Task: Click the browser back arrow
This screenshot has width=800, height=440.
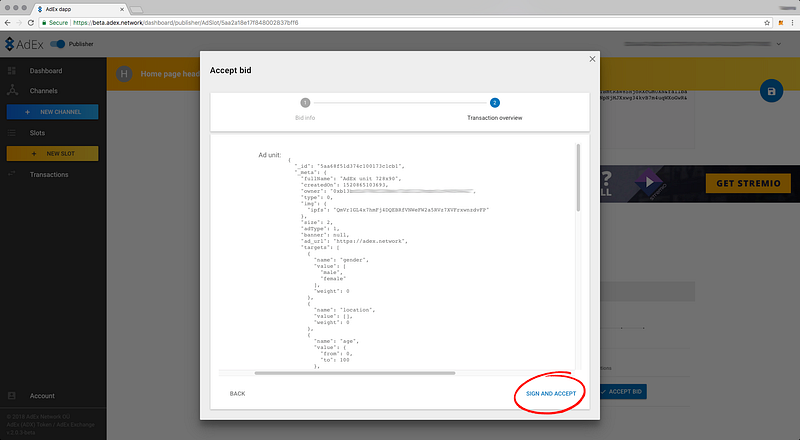Action: [x=7, y=23]
